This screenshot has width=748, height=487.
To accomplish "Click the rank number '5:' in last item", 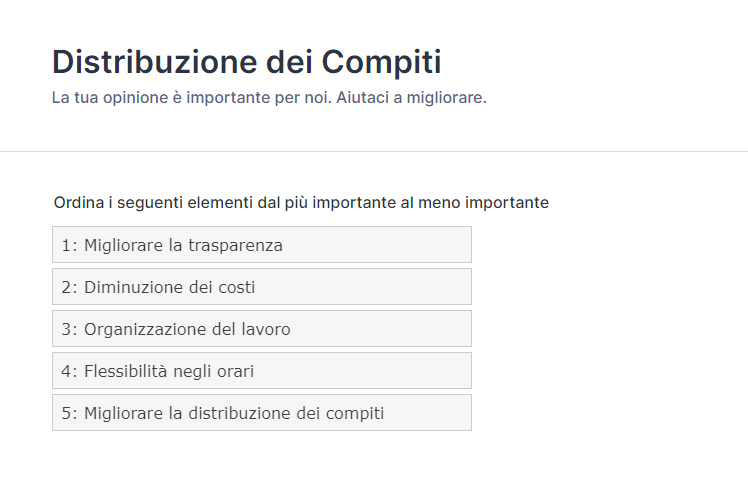I will (69, 413).
